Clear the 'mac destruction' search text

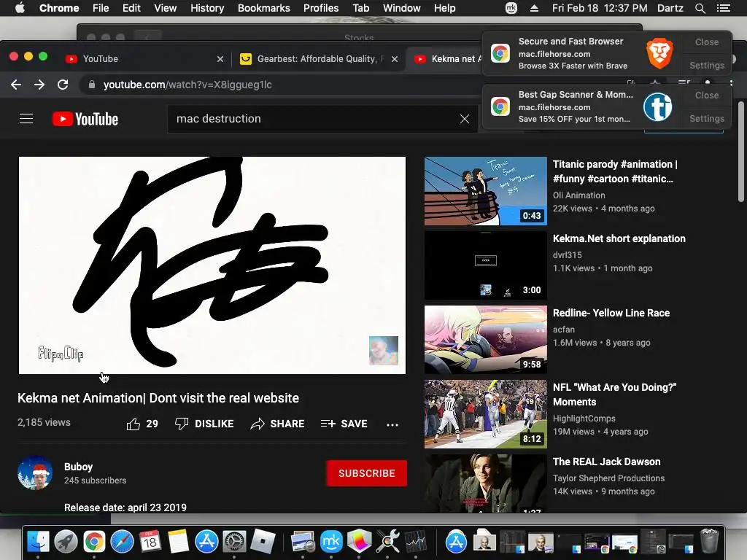[465, 119]
